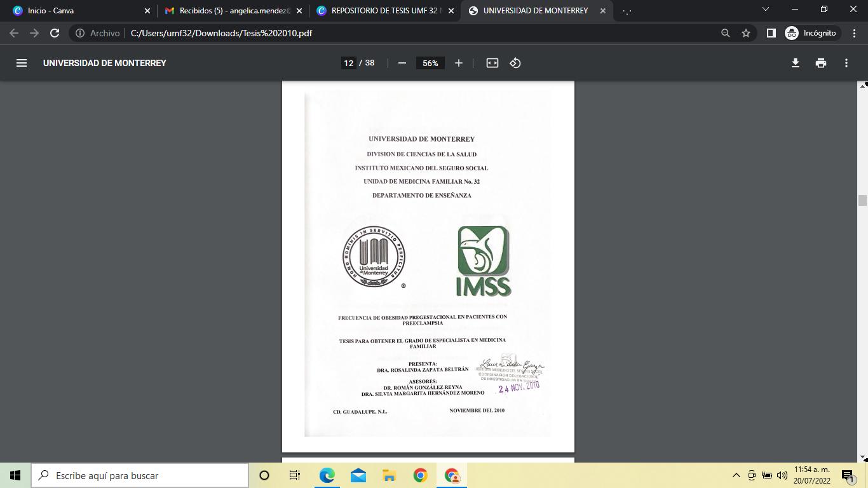Click the scrollbar up arrow
Viewport: 868px width, 488px height.
pyautogui.click(x=862, y=85)
